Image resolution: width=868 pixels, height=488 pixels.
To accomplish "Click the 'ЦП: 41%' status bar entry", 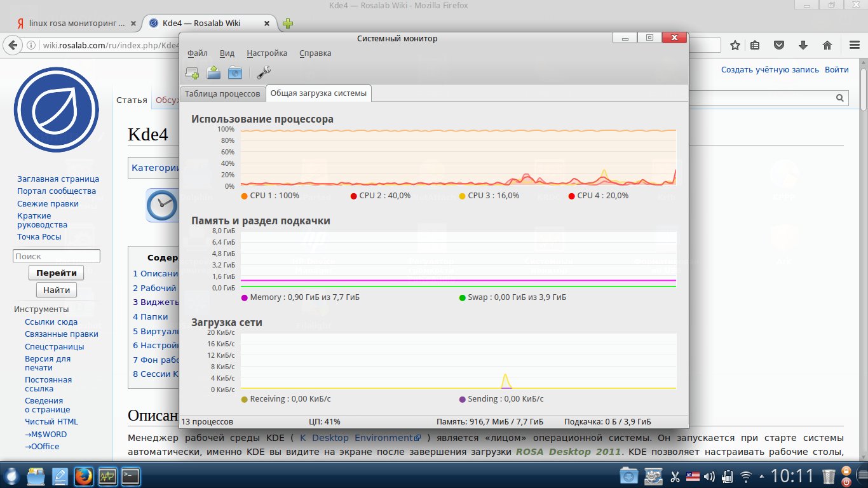I will (x=324, y=422).
